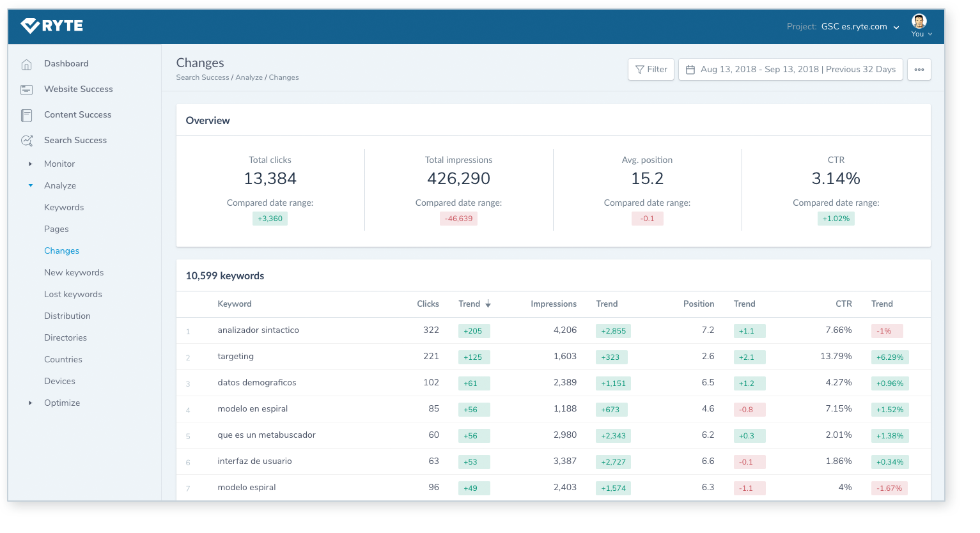Viewport: 980px width, 533px height.
Task: Click the Total impressions value 426,290
Action: click(x=459, y=179)
